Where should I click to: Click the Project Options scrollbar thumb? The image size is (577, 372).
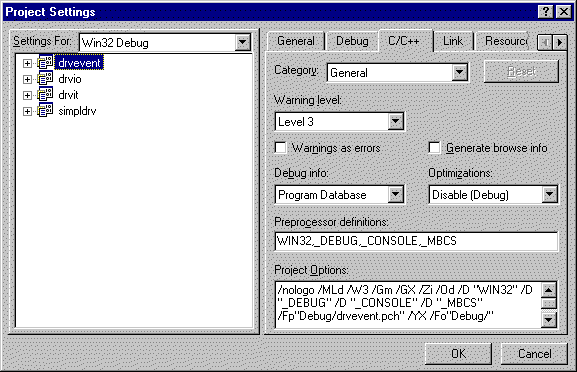coord(549,303)
